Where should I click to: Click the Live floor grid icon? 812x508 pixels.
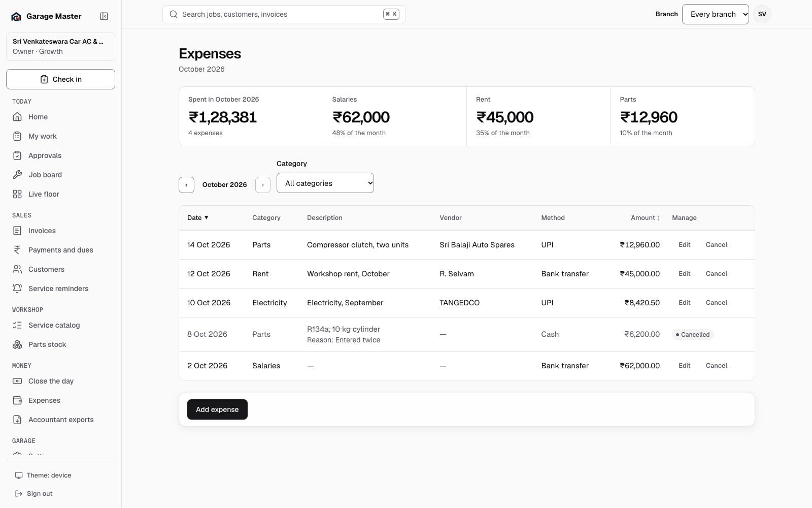pyautogui.click(x=17, y=194)
